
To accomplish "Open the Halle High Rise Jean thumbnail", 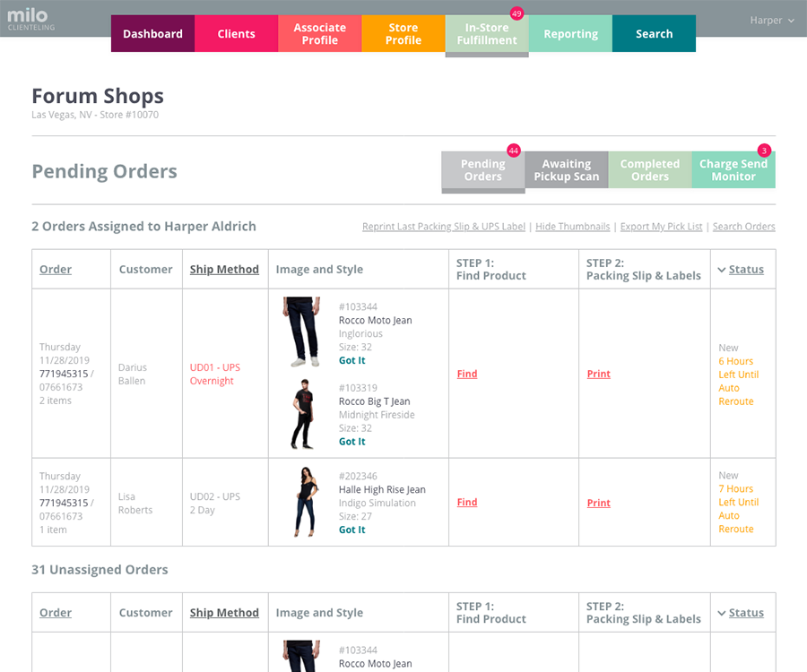I will pos(307,502).
